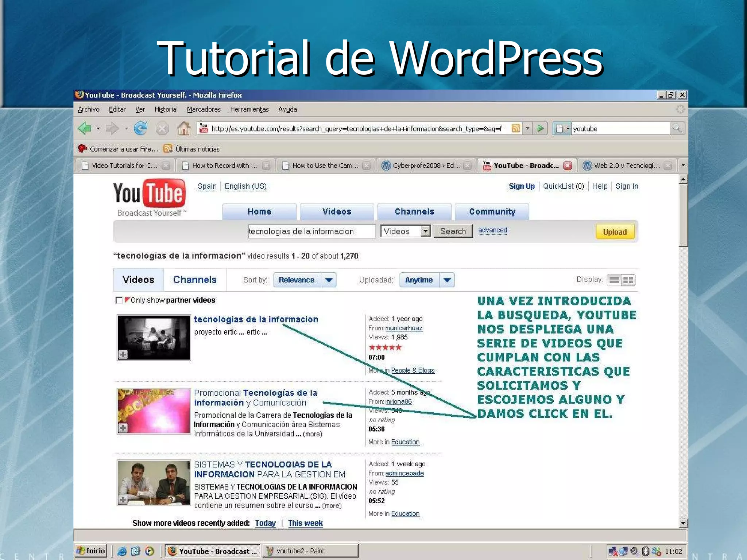
Task: Switch to How to Record with tab
Action: [x=225, y=166]
